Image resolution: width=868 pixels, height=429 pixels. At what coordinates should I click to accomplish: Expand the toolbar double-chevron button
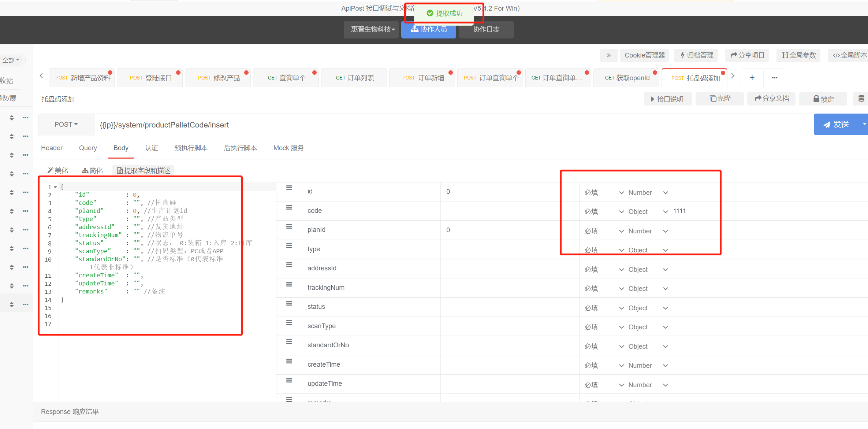pos(608,55)
